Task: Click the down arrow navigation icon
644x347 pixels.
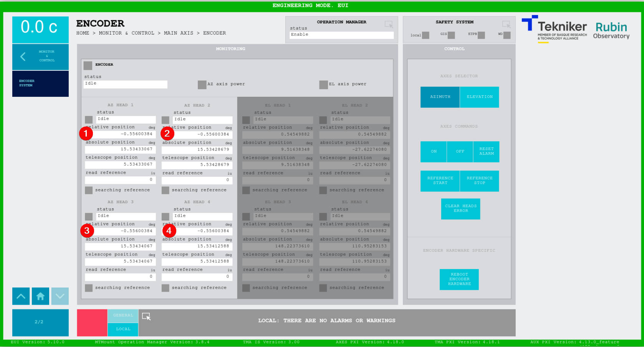Action: [60, 296]
